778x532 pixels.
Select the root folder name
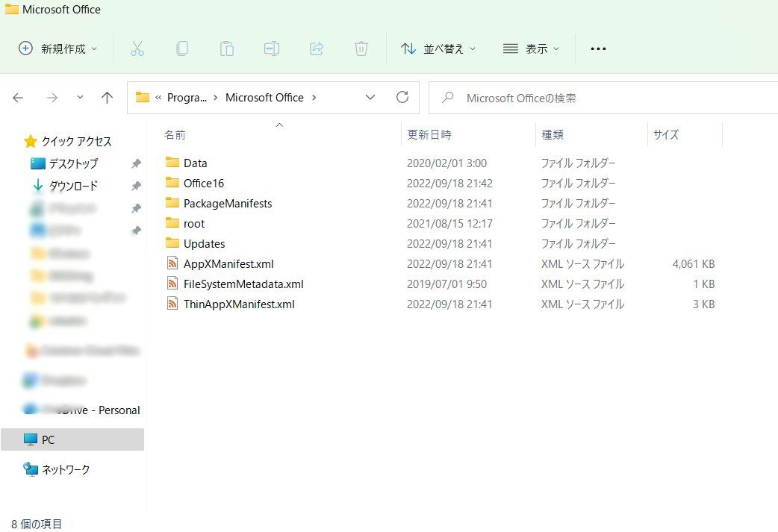[194, 224]
